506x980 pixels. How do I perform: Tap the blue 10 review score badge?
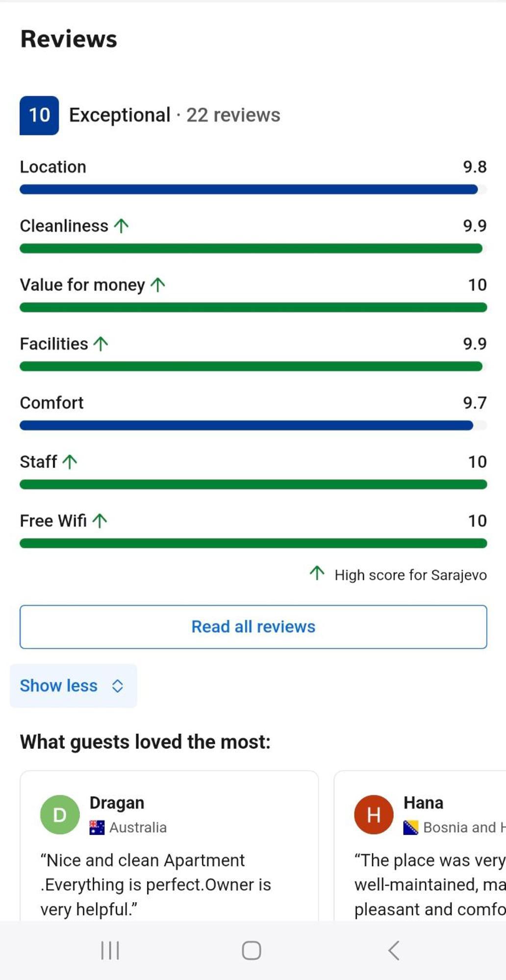point(39,115)
